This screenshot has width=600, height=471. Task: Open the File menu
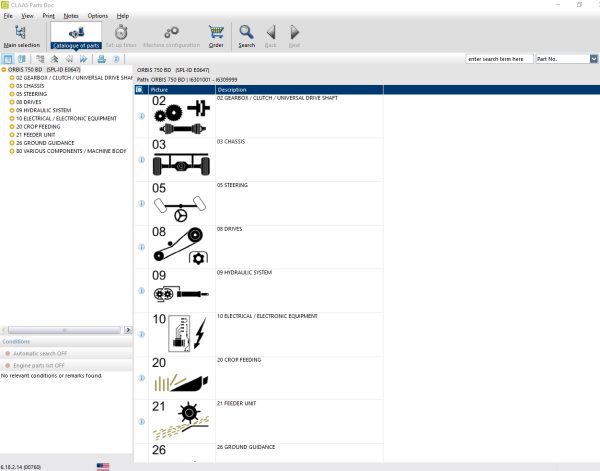coord(8,16)
